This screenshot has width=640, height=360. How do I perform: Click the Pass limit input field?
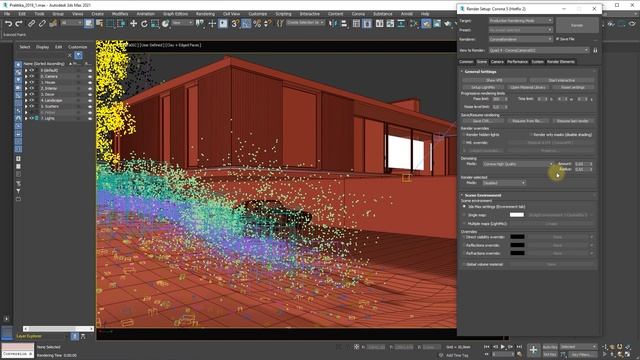498,99
